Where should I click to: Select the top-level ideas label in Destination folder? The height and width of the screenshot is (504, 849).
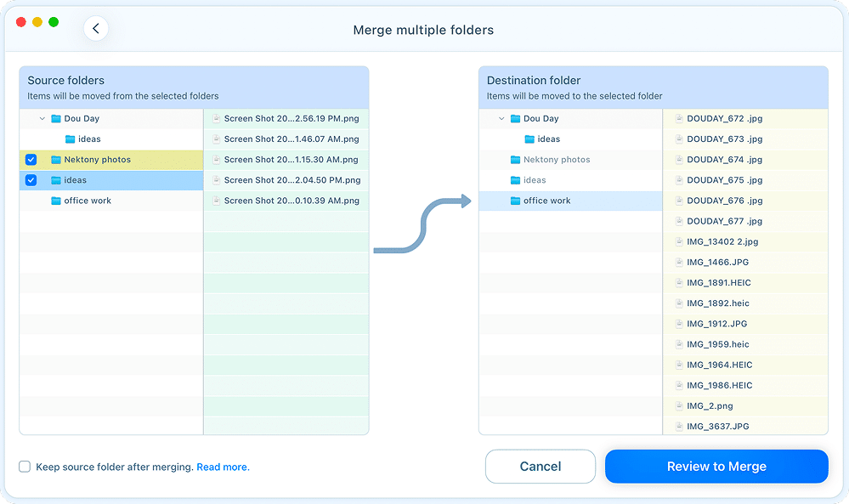tap(535, 180)
